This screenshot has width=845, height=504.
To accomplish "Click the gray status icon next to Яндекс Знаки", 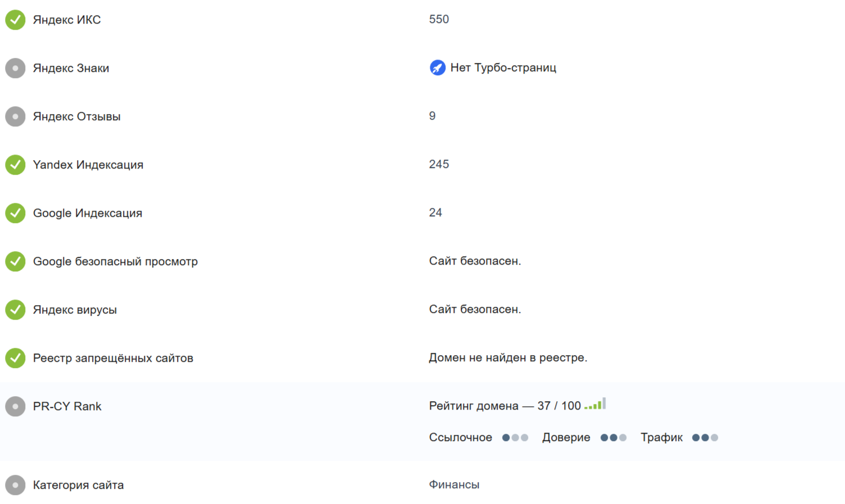I will point(15,68).
